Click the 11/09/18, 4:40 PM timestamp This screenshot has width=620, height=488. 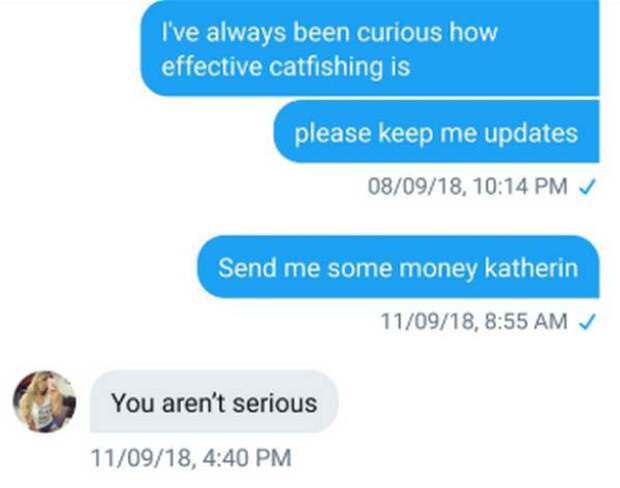pyautogui.click(x=191, y=458)
